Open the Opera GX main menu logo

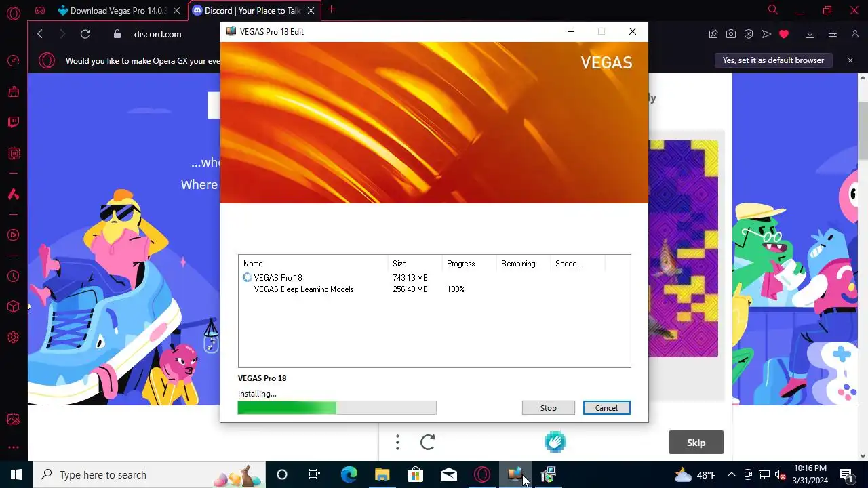(13, 13)
